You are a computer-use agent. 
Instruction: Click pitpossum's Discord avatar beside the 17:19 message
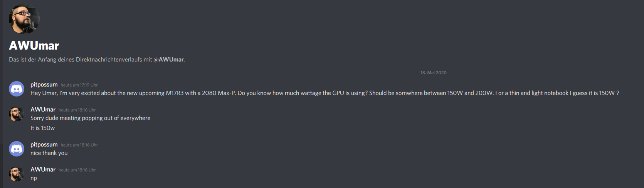coord(17,89)
